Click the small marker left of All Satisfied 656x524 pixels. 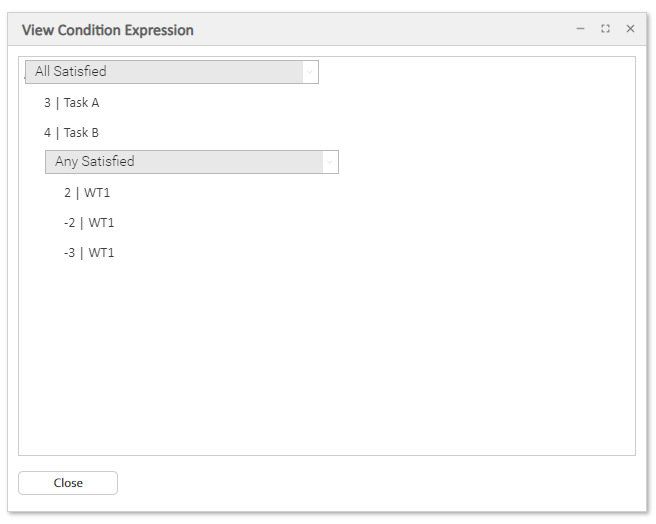24,73
